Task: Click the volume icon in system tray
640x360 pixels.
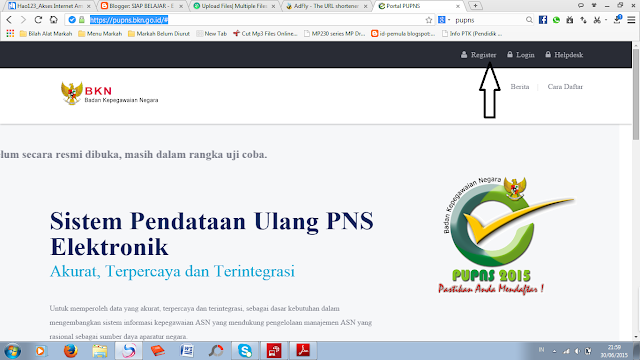Action: pyautogui.click(x=577, y=351)
